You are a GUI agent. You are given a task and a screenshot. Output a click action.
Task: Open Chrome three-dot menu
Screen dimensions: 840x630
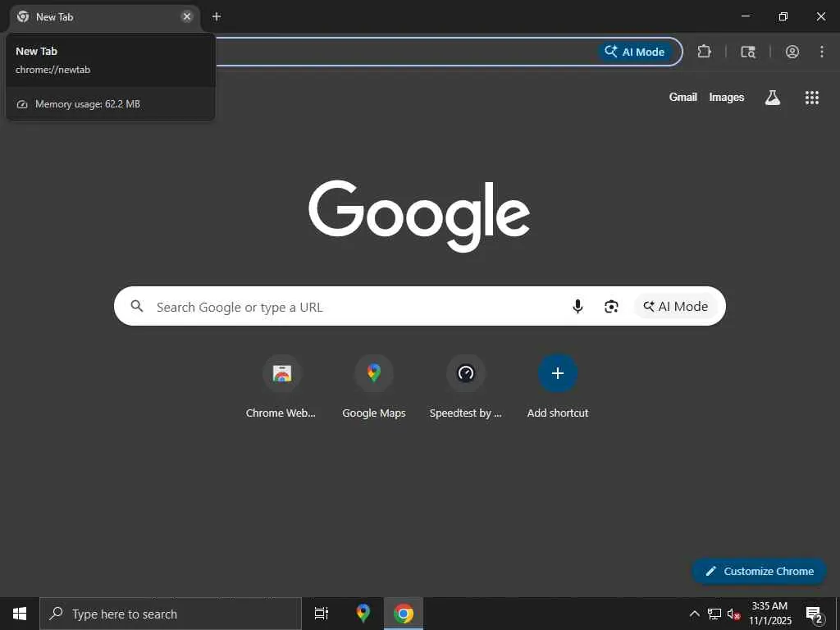821,52
